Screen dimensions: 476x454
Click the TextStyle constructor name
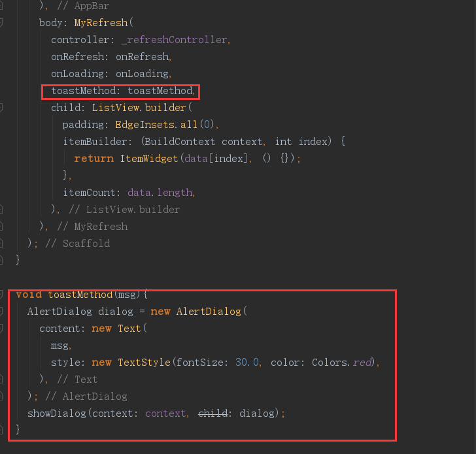[144, 362]
